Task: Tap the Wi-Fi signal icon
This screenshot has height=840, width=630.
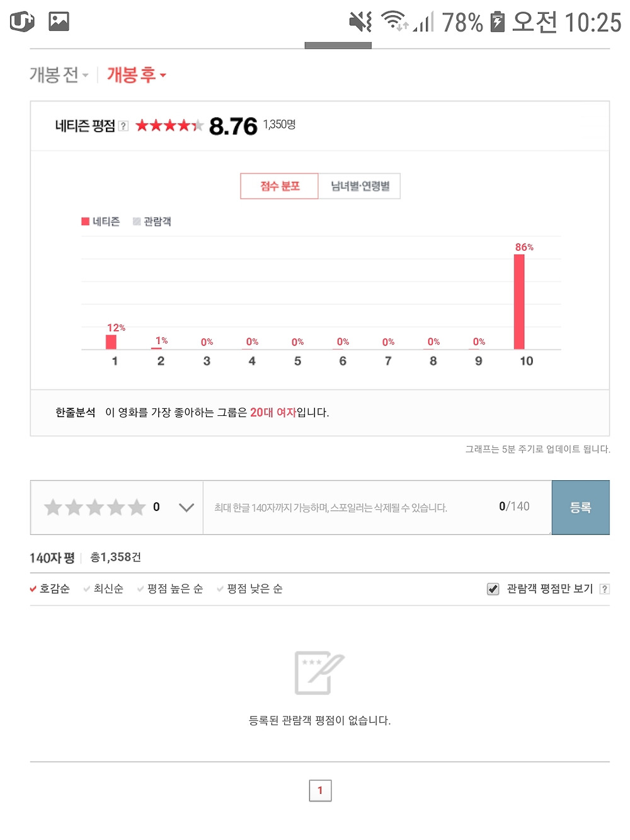Action: [395, 21]
